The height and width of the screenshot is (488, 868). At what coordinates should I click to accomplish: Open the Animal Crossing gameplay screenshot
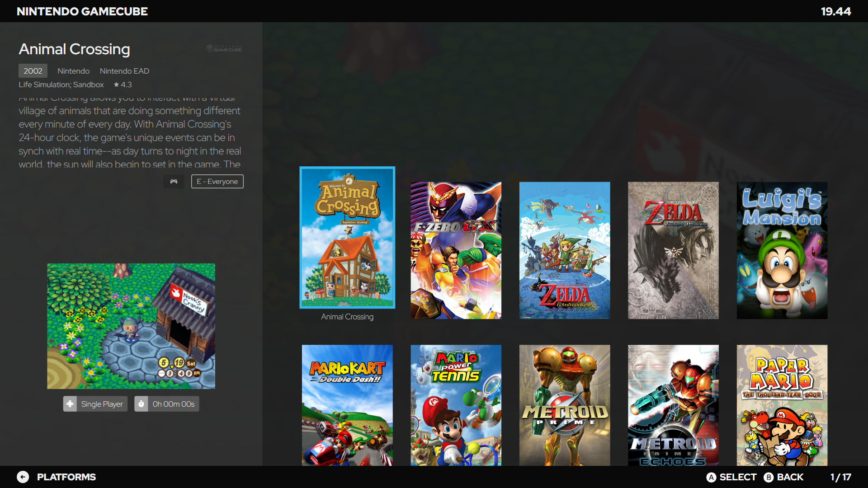tap(131, 326)
